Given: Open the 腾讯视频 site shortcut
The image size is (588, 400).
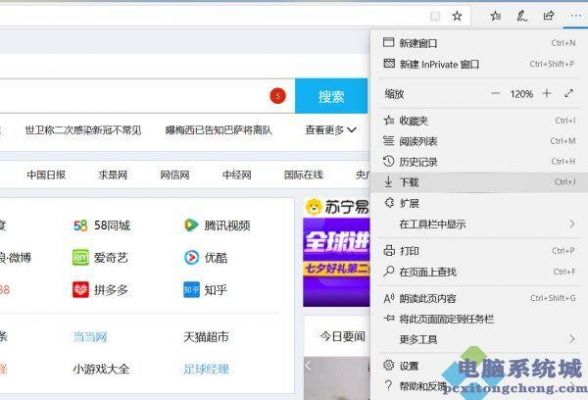Looking at the screenshot, I should point(217,225).
